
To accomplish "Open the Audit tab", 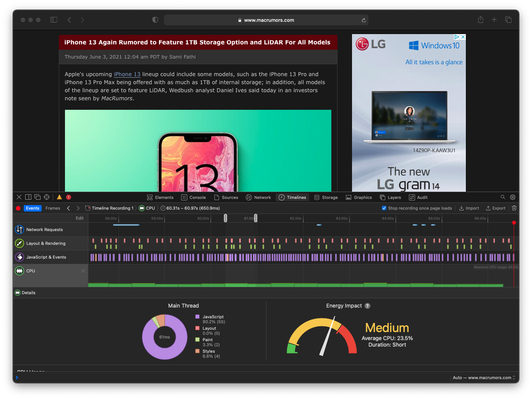I will 418,197.
